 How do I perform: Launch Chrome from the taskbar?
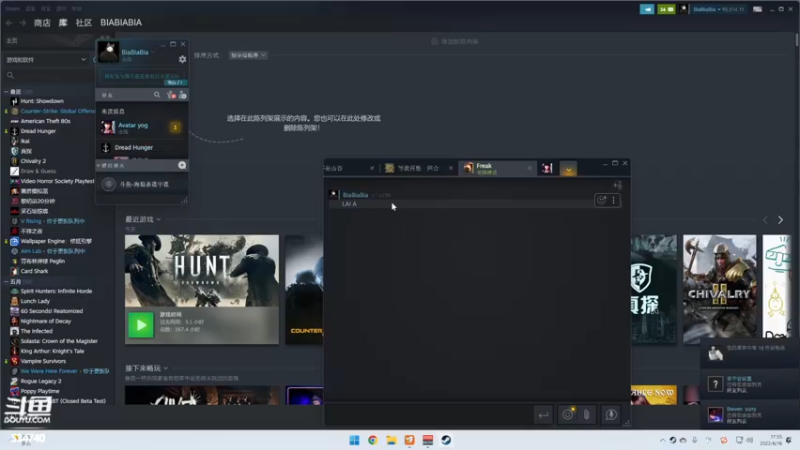(372, 440)
